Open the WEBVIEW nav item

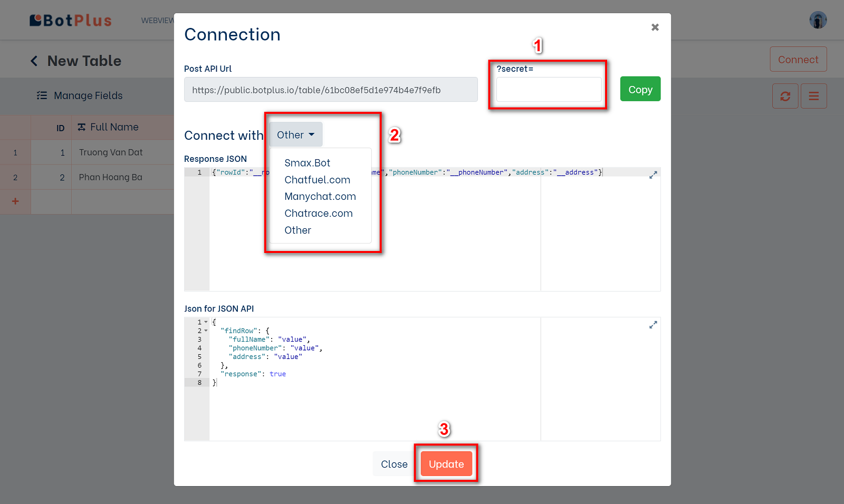tap(157, 21)
